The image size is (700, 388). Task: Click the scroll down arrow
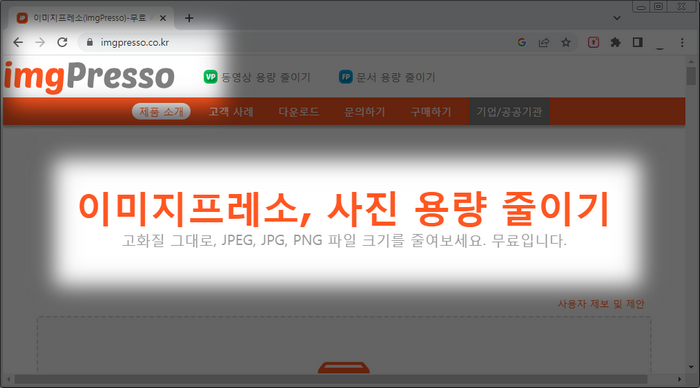click(x=691, y=367)
